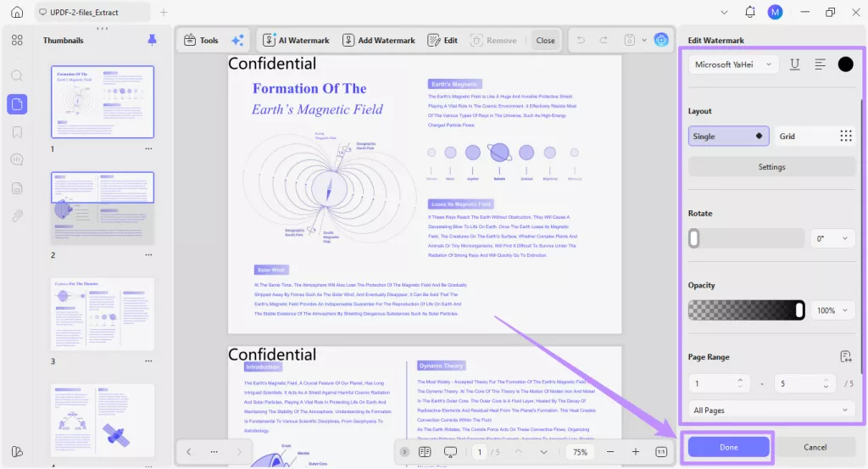Open the bottom bar more options dots
The image size is (868, 469).
[214, 452]
